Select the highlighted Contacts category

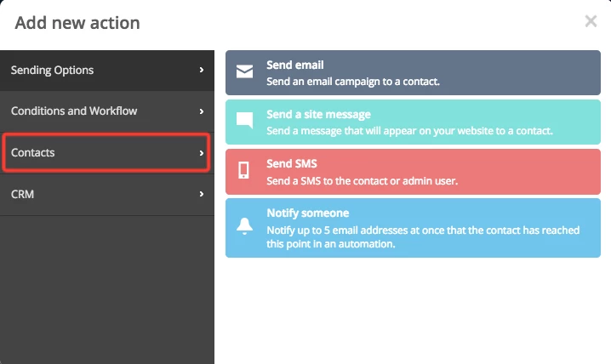coord(106,152)
